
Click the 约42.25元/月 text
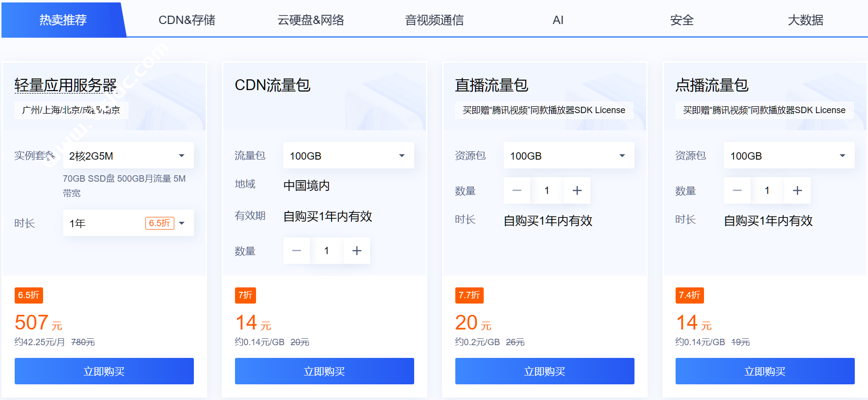click(40, 342)
